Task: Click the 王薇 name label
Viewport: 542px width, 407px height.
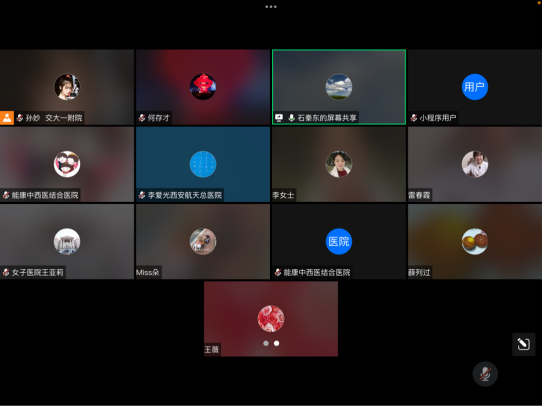Action: tap(212, 350)
